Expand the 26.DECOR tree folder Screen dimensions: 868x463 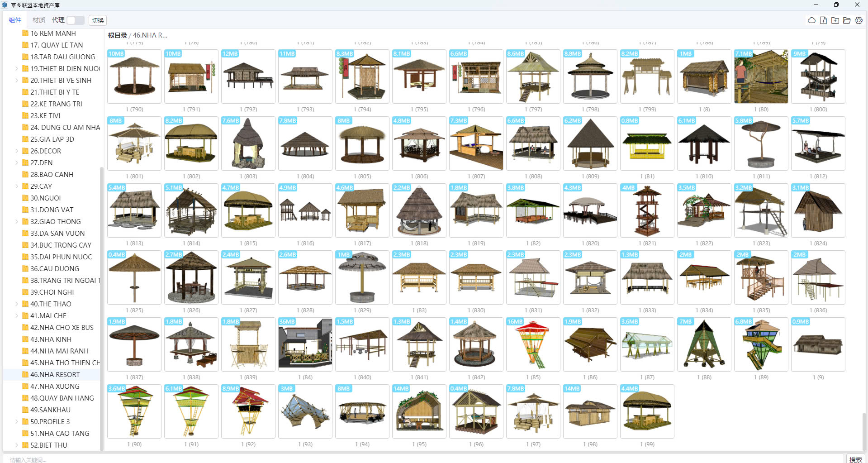(17, 151)
